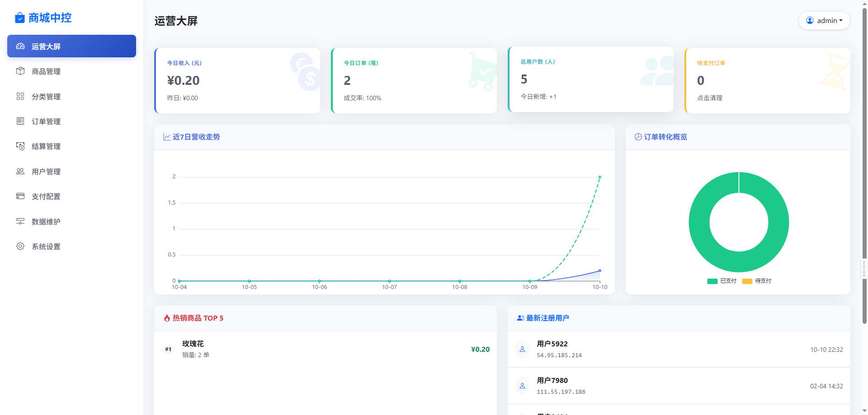Click the database icon next to 数据维护
Screen dimensions: 868x415
point(20,221)
